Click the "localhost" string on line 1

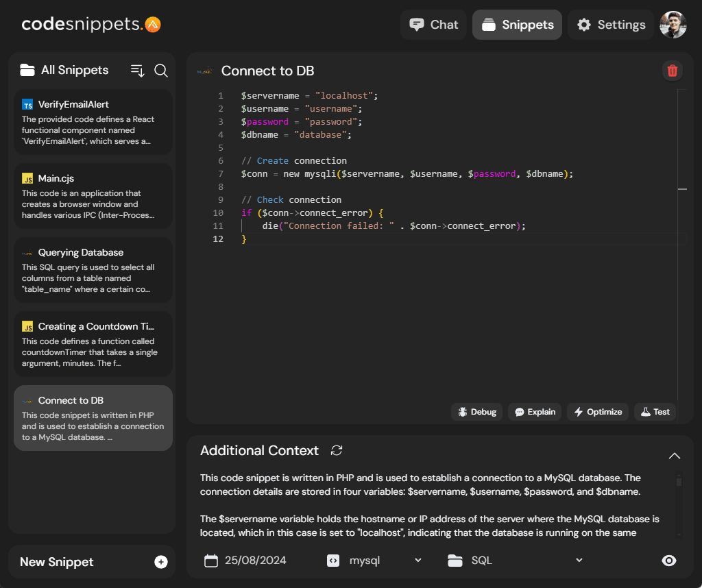pyautogui.click(x=344, y=96)
